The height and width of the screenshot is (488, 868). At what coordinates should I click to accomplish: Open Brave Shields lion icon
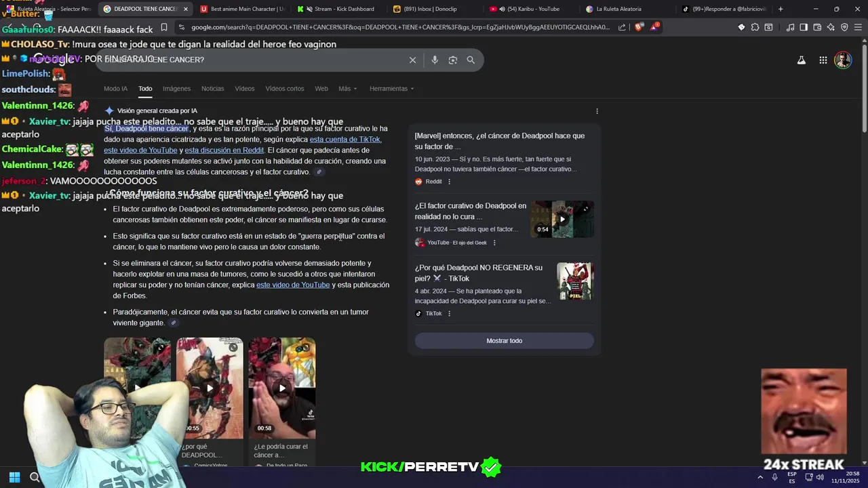(x=638, y=27)
